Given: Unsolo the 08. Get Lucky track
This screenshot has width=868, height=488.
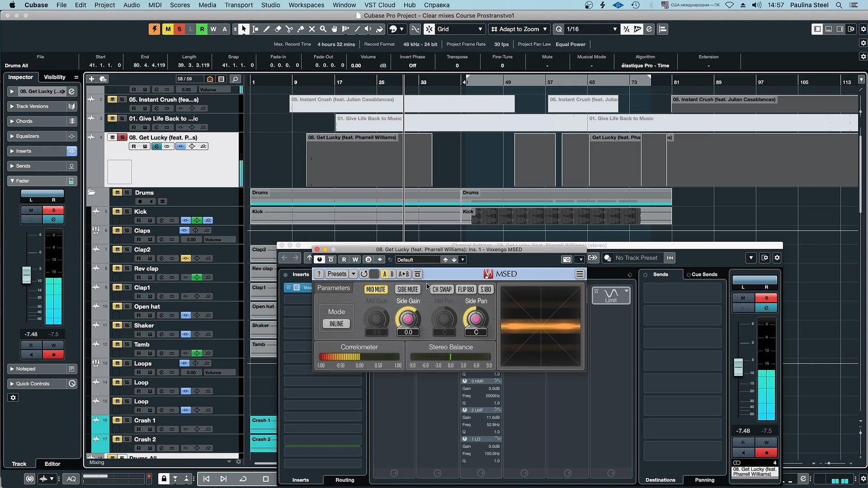Looking at the screenshot, I should pyautogui.click(x=122, y=137).
